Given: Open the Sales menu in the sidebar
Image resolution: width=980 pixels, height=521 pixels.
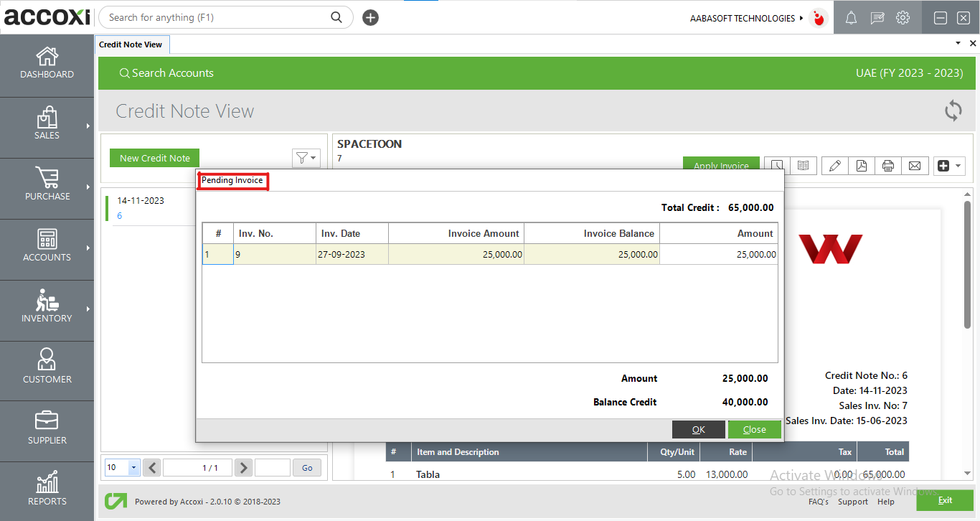Looking at the screenshot, I should pyautogui.click(x=47, y=127).
